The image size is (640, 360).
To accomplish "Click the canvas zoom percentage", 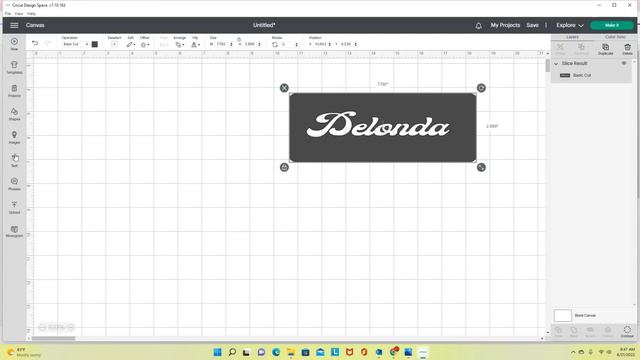I will (56, 327).
